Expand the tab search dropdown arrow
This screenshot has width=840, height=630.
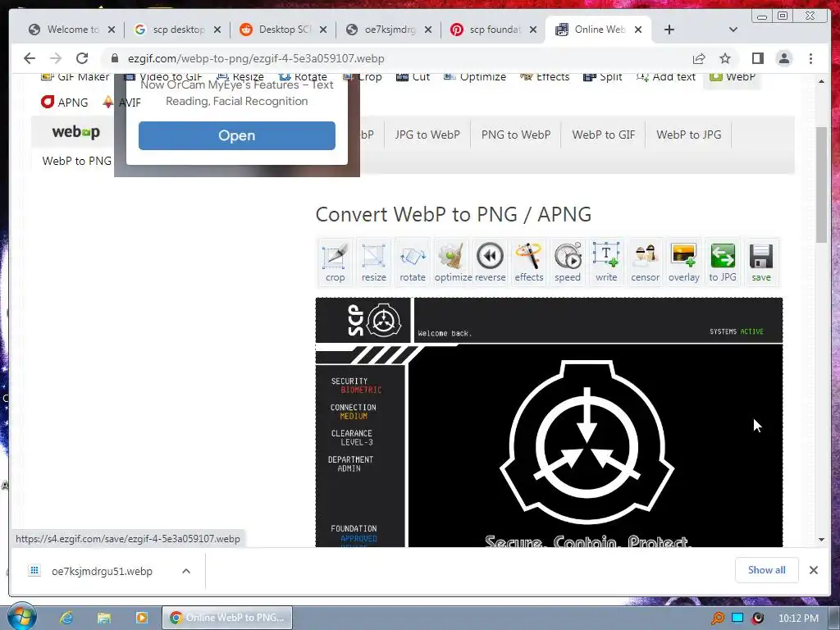[x=733, y=30]
